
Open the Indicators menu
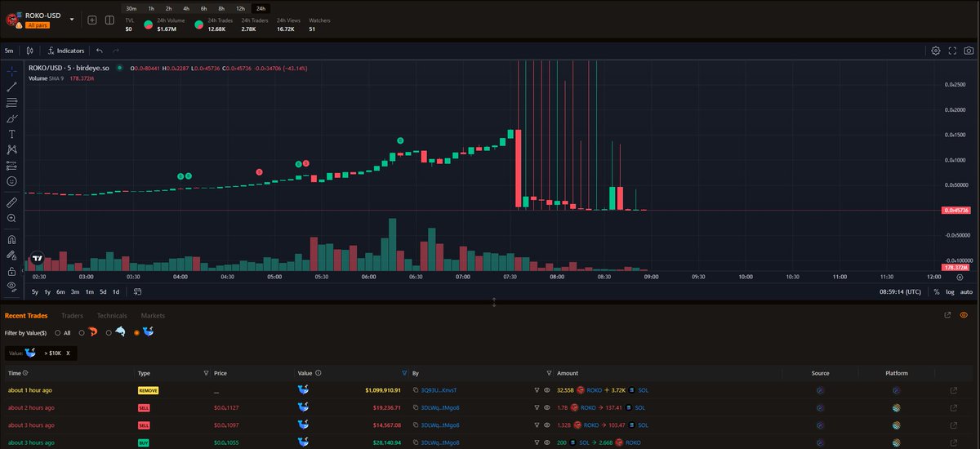click(x=66, y=51)
